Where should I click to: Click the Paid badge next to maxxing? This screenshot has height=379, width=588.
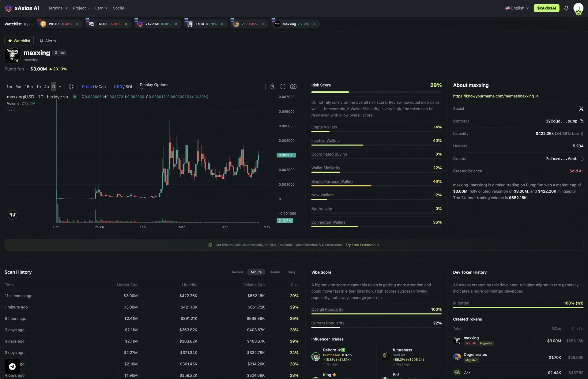point(59,53)
